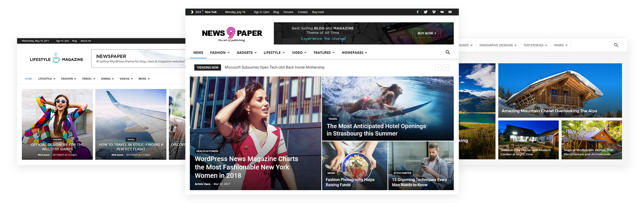Open the Twitter social icon link
Viewport: 644px width, 203px height.
click(426, 12)
